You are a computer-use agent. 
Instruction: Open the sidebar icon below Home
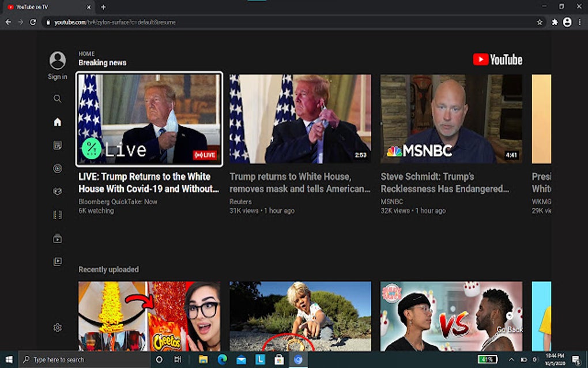click(x=58, y=145)
